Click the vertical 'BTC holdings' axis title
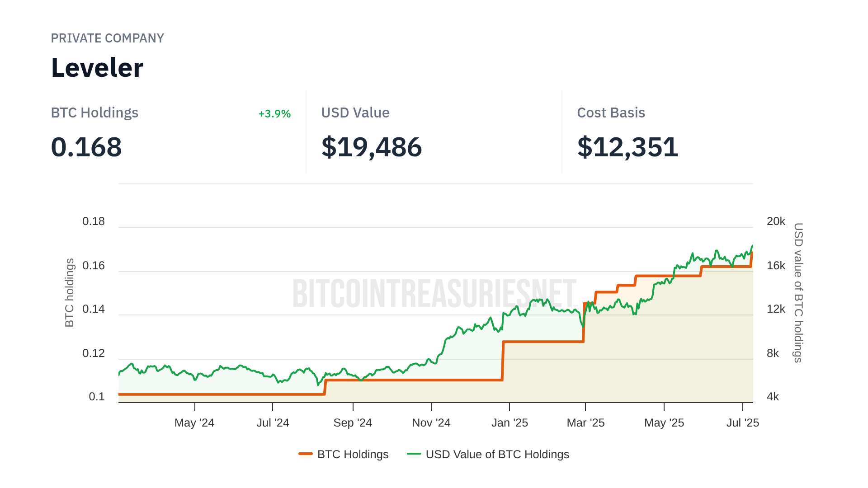This screenshot has width=868, height=488. [69, 292]
